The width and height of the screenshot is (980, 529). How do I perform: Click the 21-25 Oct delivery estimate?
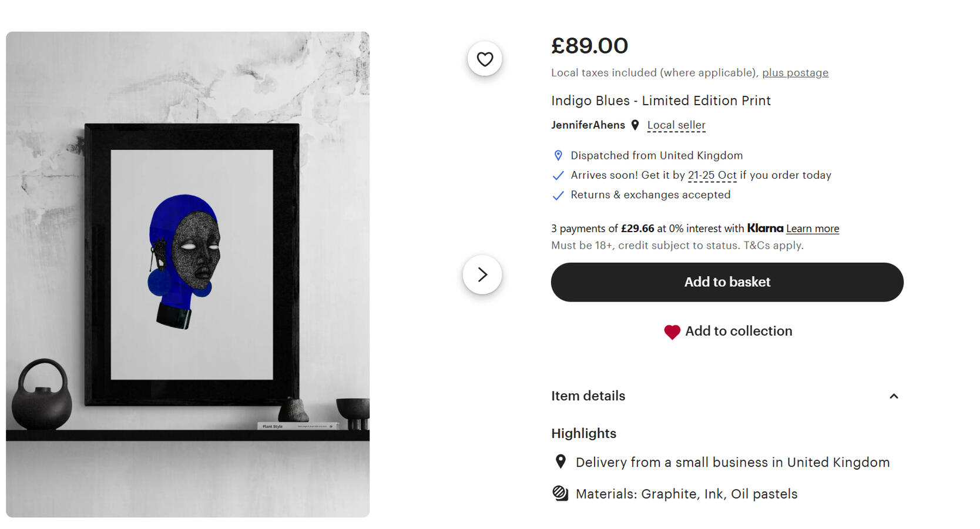[x=712, y=175]
